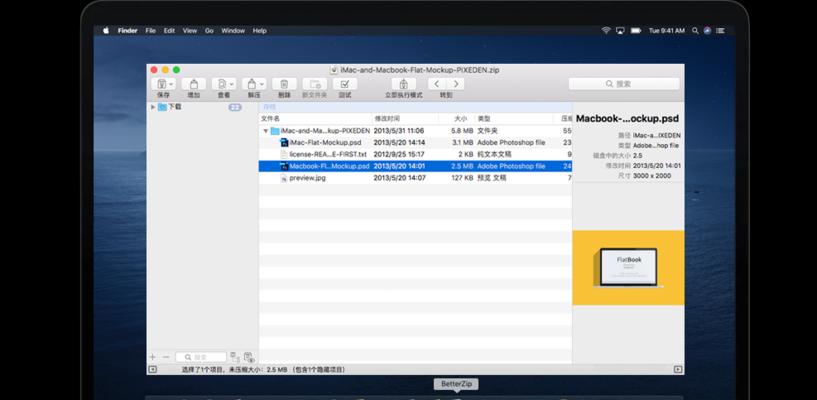The image size is (817, 400).
Task: Open the Apple menu
Action: [x=106, y=31]
